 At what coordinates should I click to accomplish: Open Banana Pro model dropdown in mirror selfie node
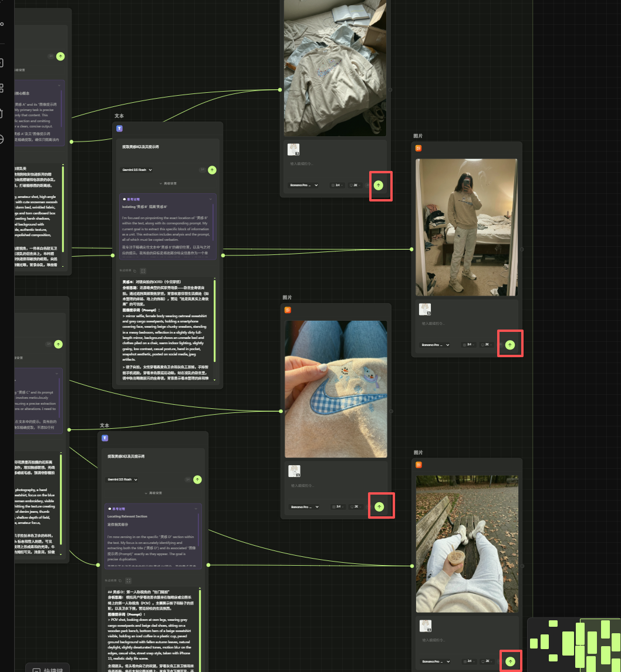[435, 345]
